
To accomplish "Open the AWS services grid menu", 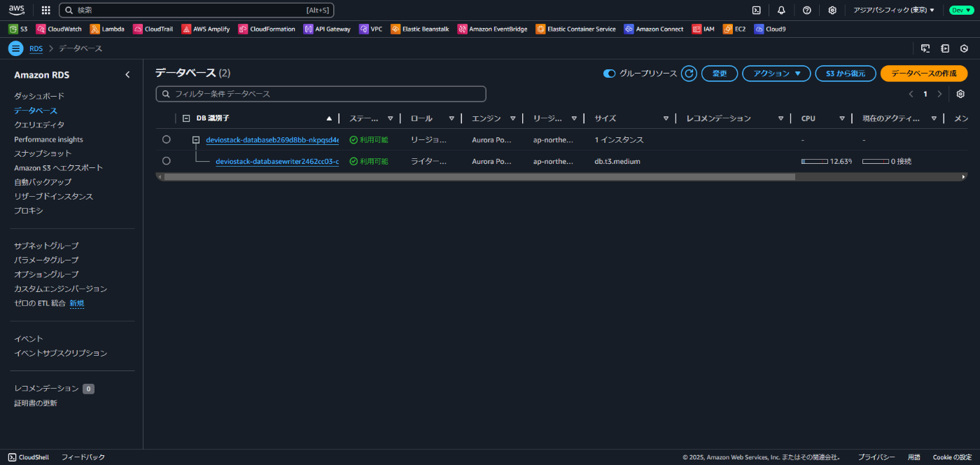I will click(45, 10).
